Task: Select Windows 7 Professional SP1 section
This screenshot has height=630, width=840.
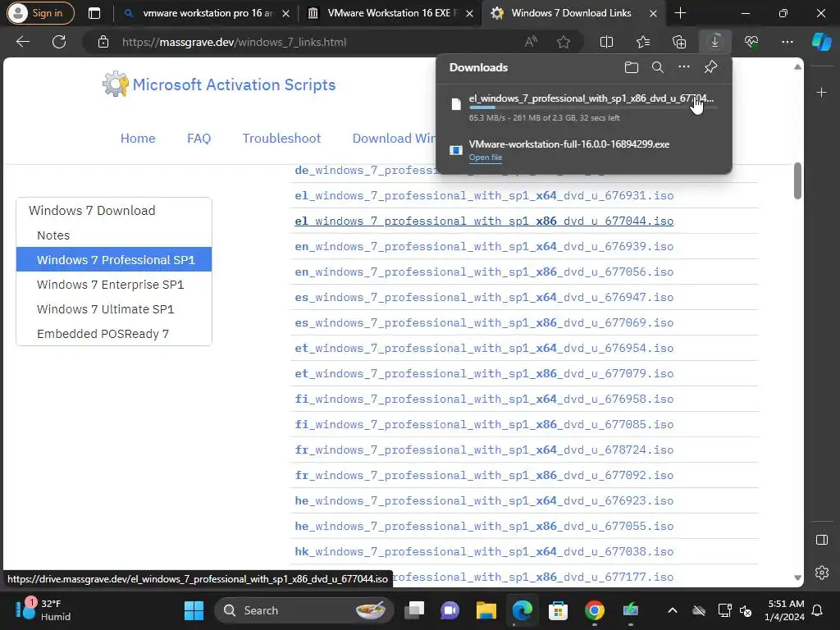Action: [x=114, y=260]
